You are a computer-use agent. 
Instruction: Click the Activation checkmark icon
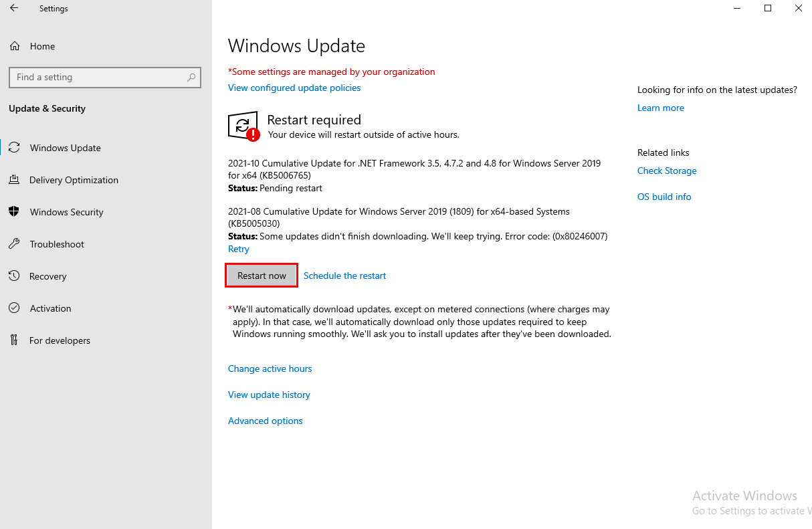(14, 308)
